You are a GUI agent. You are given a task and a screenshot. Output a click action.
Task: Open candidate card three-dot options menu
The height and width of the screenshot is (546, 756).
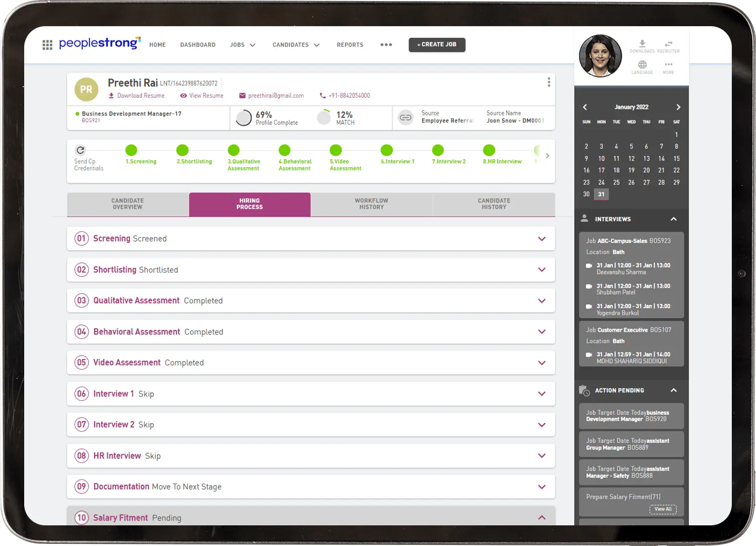pos(548,83)
